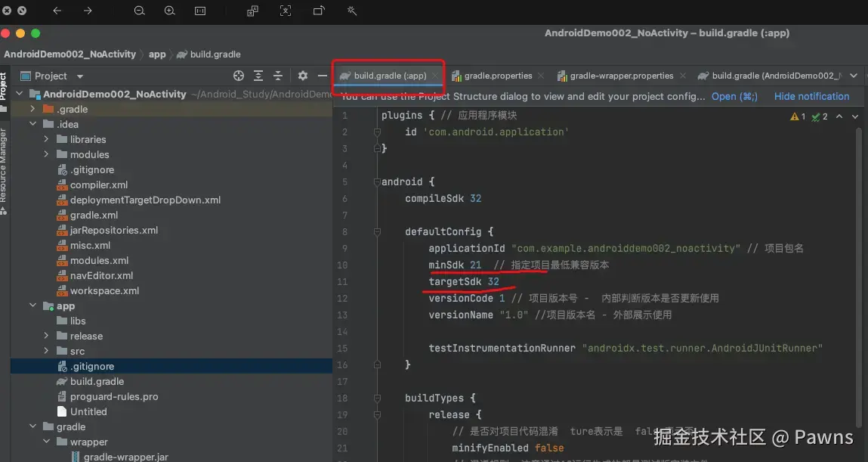Close the gradle-wrapper.properties tab

(683, 76)
